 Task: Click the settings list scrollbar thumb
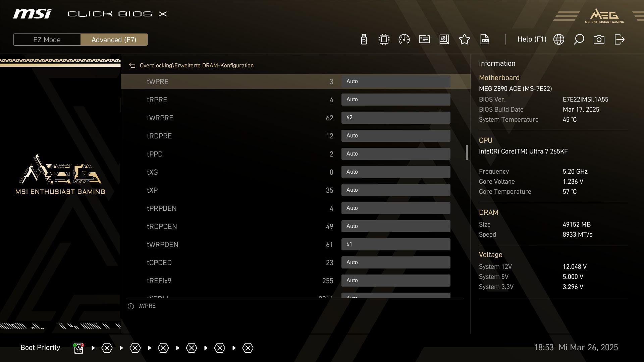coord(467,153)
